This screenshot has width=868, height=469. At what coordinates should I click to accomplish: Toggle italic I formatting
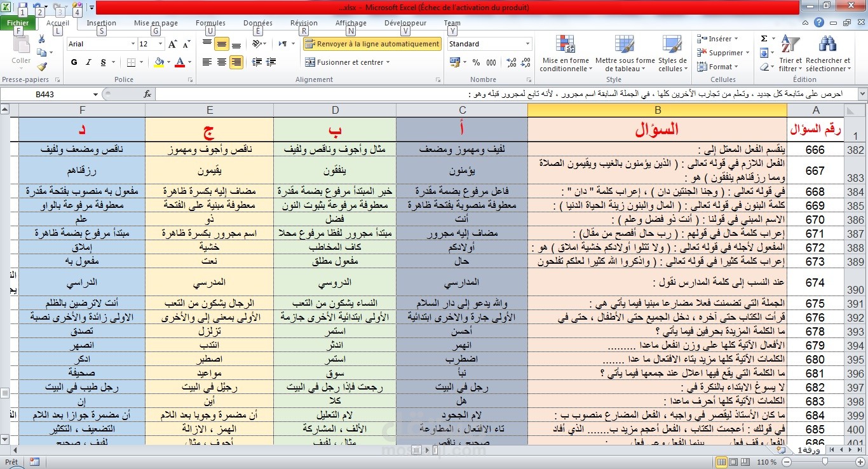coord(88,62)
